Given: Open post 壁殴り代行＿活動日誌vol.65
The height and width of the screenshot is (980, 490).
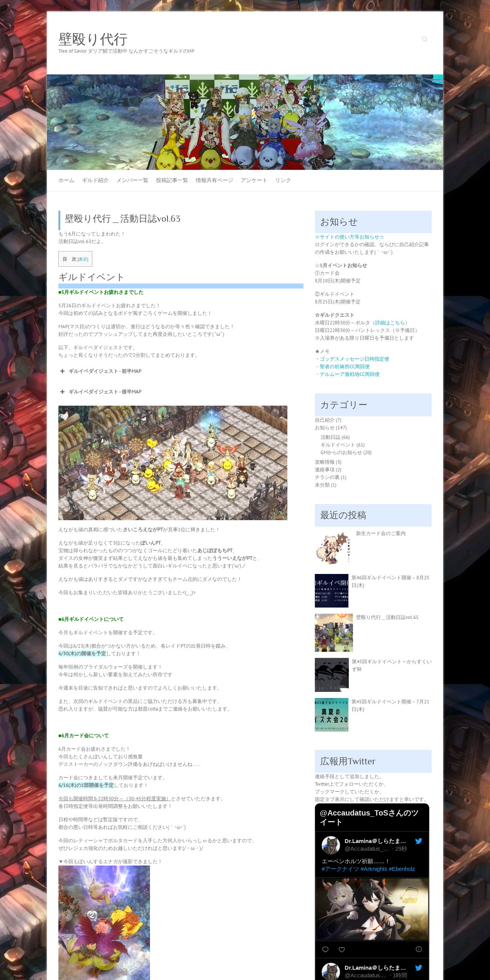Looking at the screenshot, I should pyautogui.click(x=387, y=617).
